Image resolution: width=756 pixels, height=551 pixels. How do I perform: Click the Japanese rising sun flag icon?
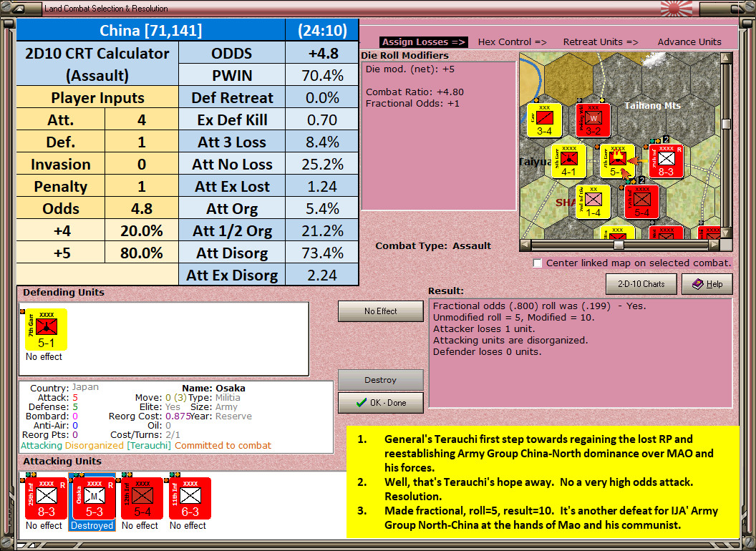[x=676, y=8]
